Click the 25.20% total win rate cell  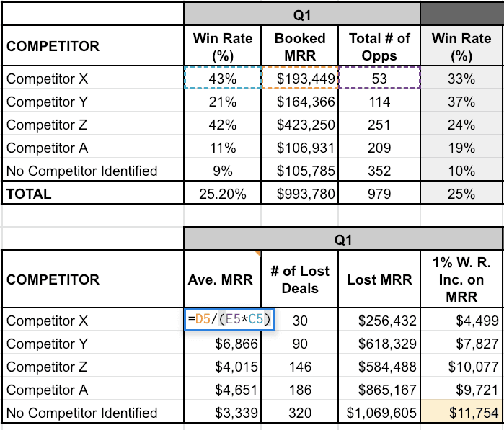click(221, 194)
